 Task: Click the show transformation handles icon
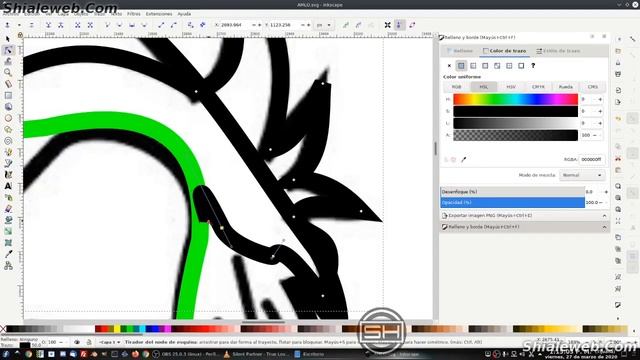coord(387,25)
